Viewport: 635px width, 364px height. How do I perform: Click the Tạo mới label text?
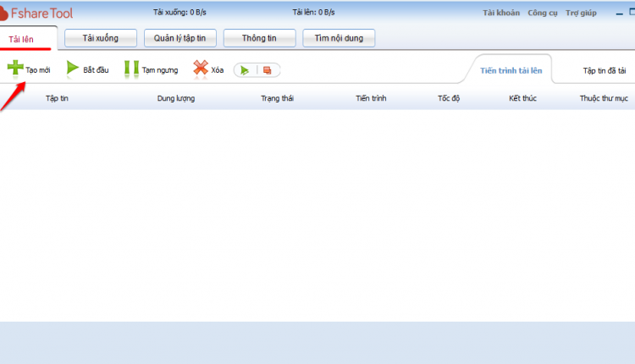click(38, 70)
